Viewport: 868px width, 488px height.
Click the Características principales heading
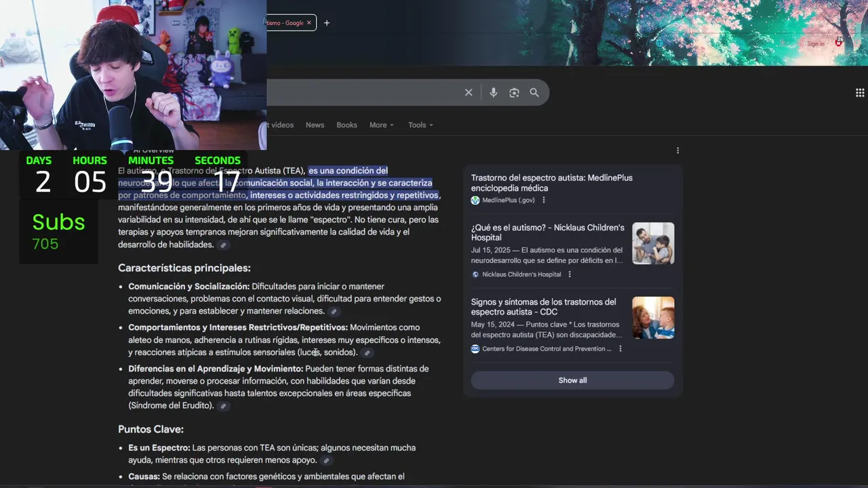pos(184,268)
